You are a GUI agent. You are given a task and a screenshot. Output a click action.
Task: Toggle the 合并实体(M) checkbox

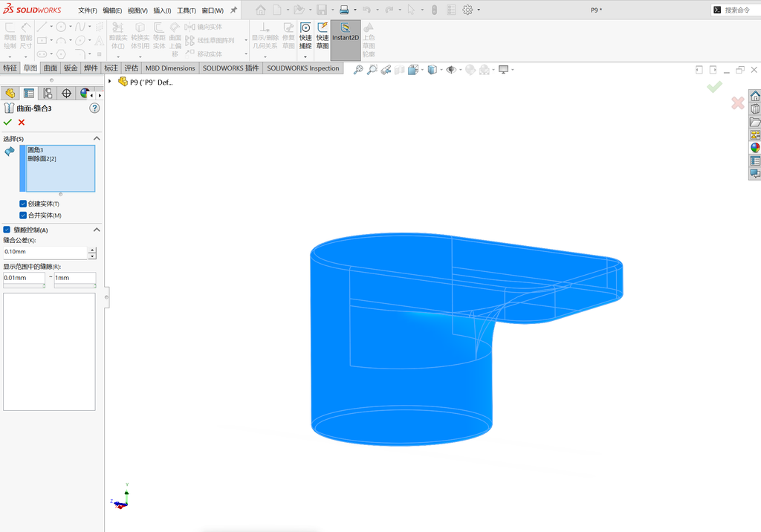coord(23,215)
